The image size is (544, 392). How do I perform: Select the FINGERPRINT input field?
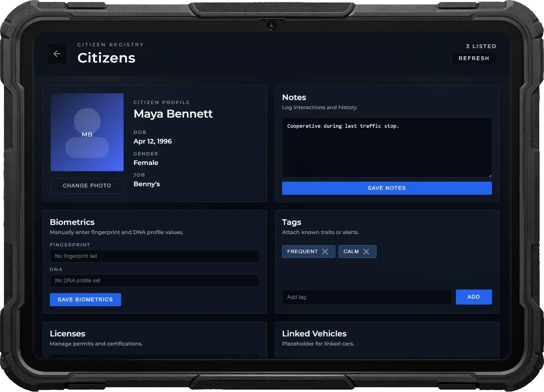tap(154, 256)
